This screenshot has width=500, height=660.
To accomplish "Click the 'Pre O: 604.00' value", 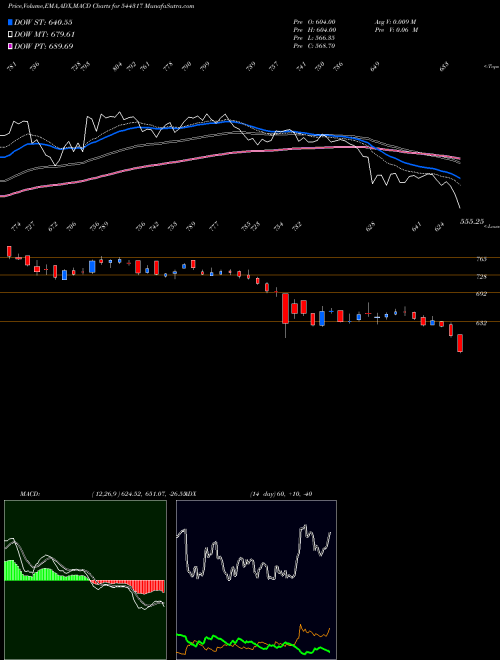I will (314, 22).
